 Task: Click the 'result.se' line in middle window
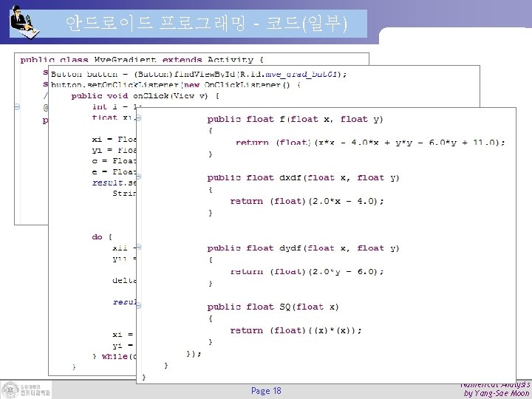click(x=114, y=183)
